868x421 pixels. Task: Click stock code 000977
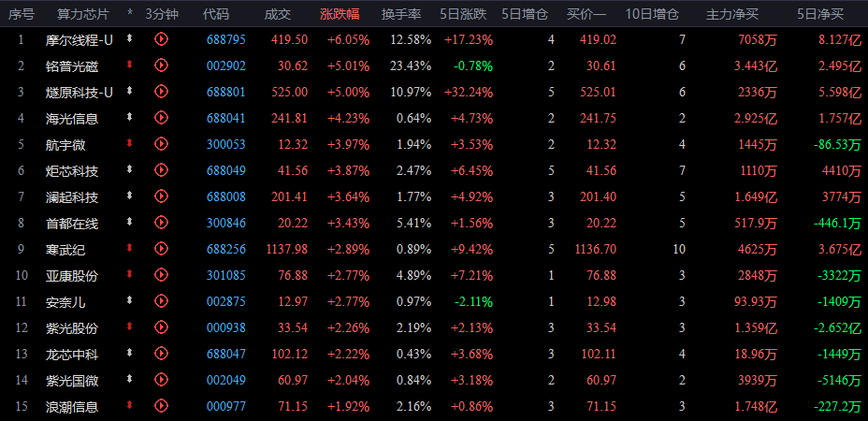[225, 407]
